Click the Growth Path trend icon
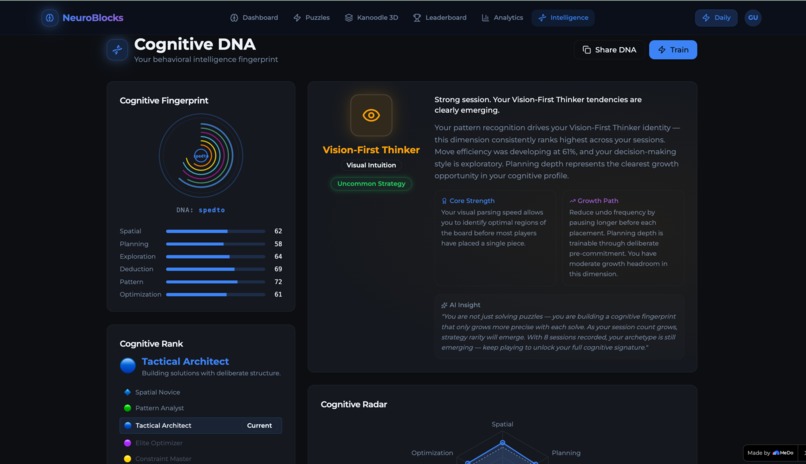The image size is (806, 464). [x=572, y=201]
